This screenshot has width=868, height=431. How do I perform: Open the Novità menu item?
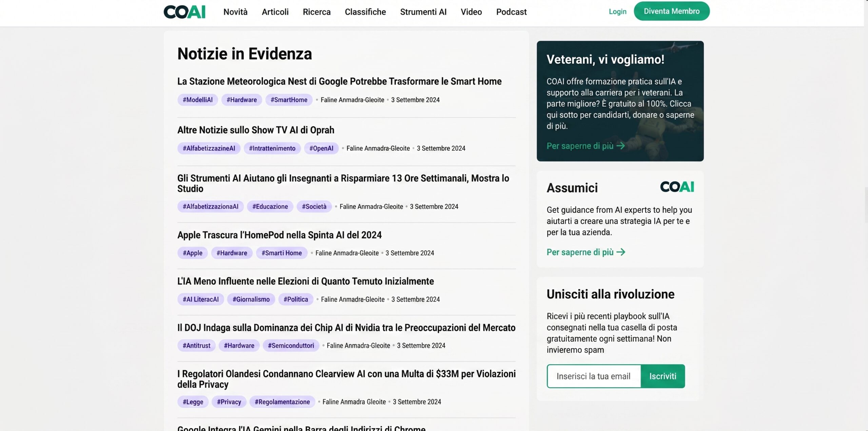pos(235,12)
